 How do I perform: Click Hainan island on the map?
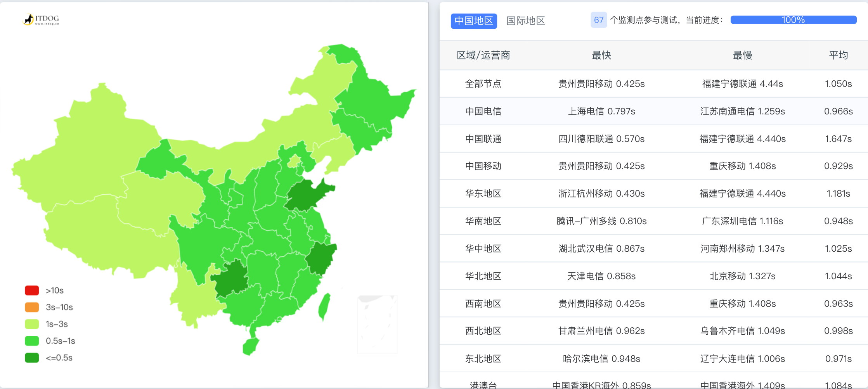click(x=250, y=346)
